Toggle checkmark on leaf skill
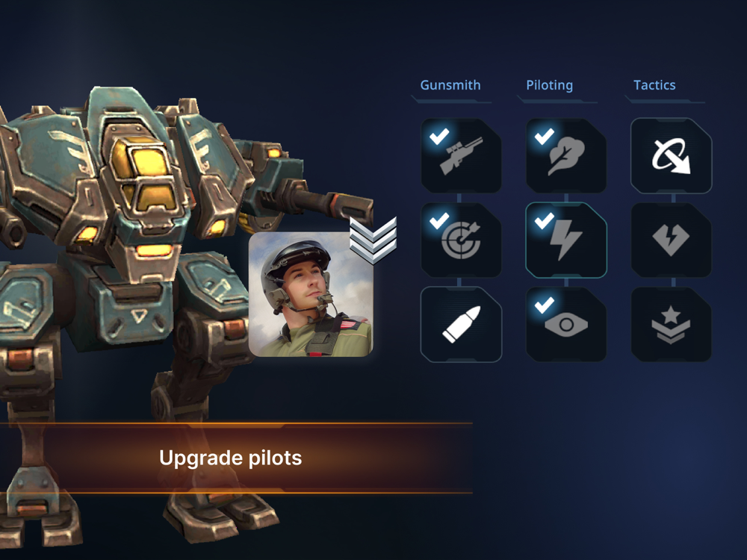 pyautogui.click(x=544, y=136)
